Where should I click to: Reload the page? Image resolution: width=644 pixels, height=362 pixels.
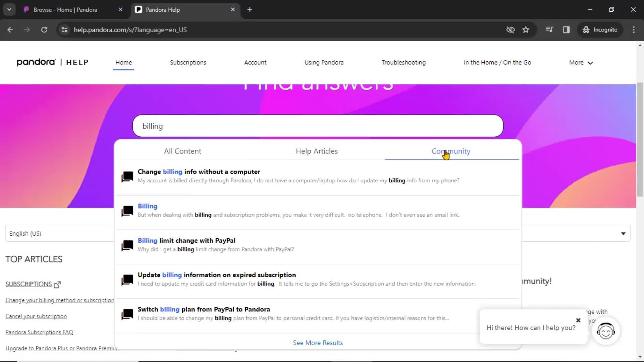tap(44, 29)
